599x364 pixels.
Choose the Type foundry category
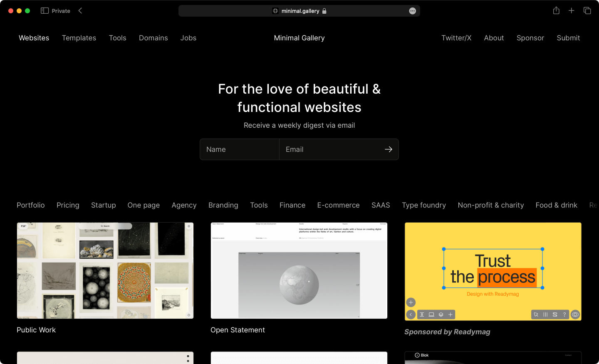[x=424, y=205]
